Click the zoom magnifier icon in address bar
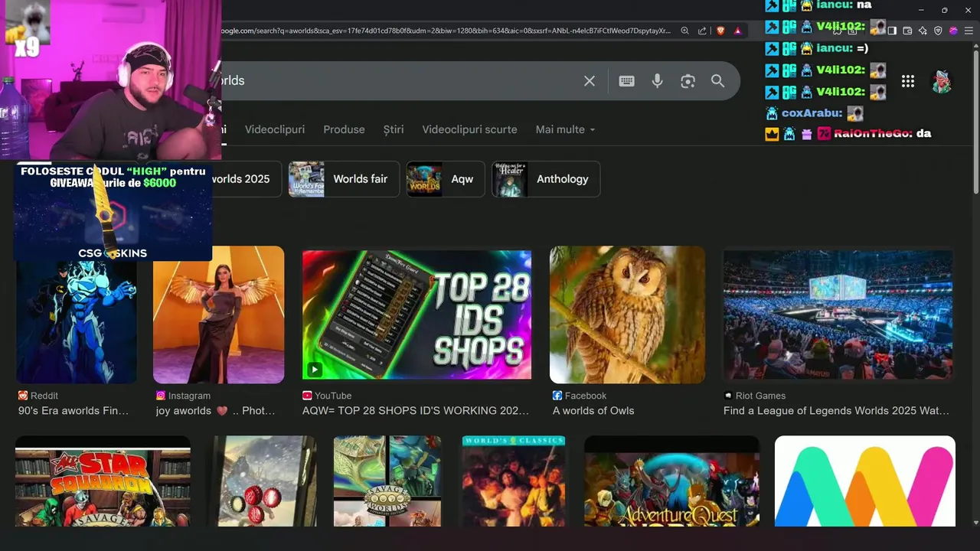 pyautogui.click(x=685, y=31)
